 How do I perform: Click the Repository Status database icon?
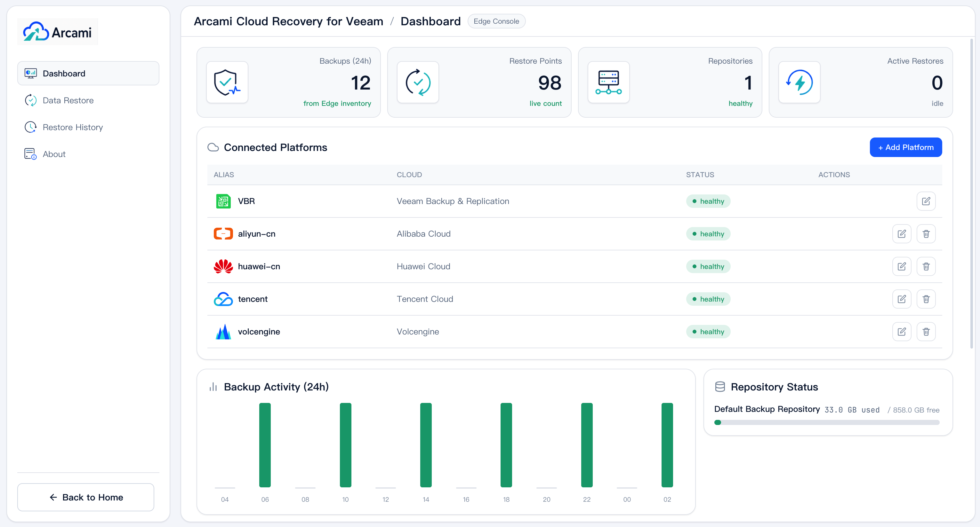click(x=720, y=387)
